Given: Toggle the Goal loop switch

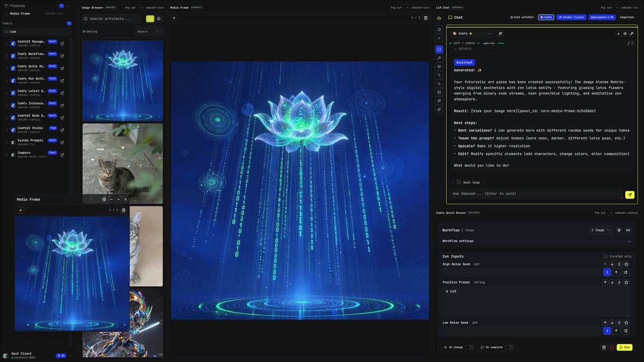Looking at the screenshot, I should click(x=456, y=182).
